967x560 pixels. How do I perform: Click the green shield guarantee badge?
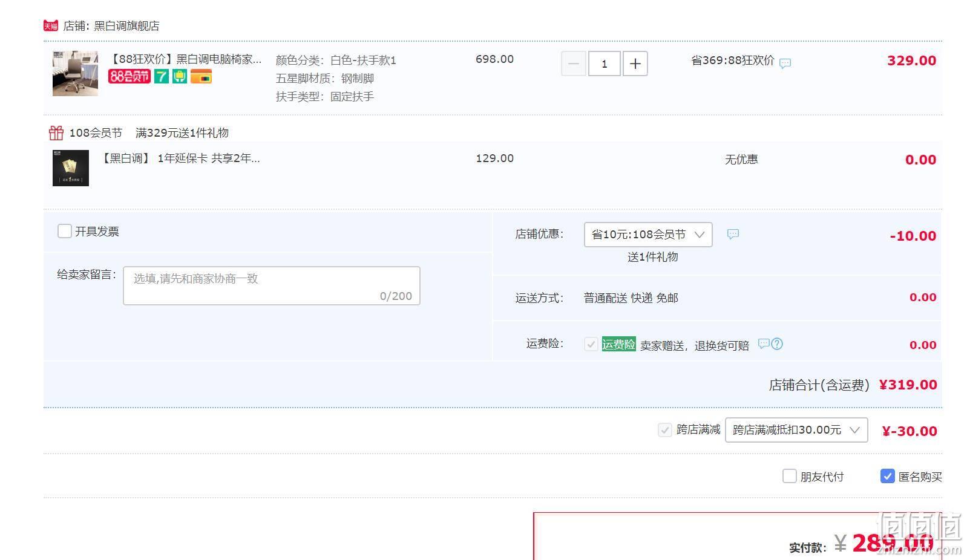coord(180,76)
